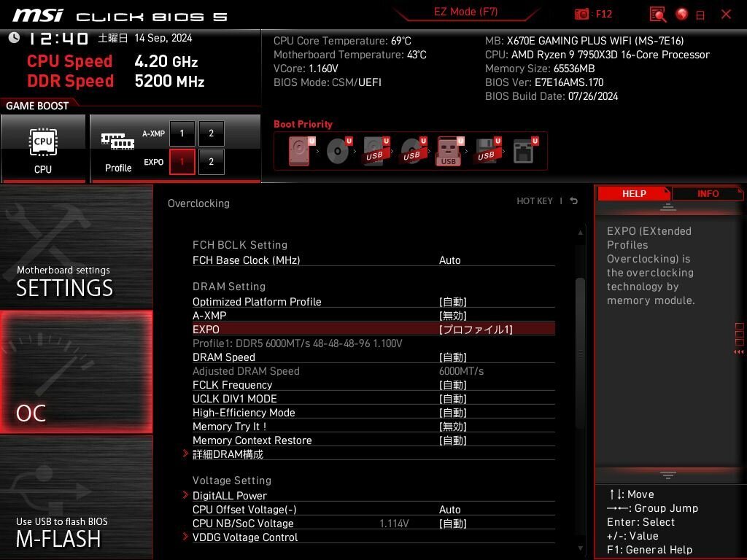Click the FCH Base Clock (MHz) Auto field
The width and height of the screenshot is (747, 560).
449,260
